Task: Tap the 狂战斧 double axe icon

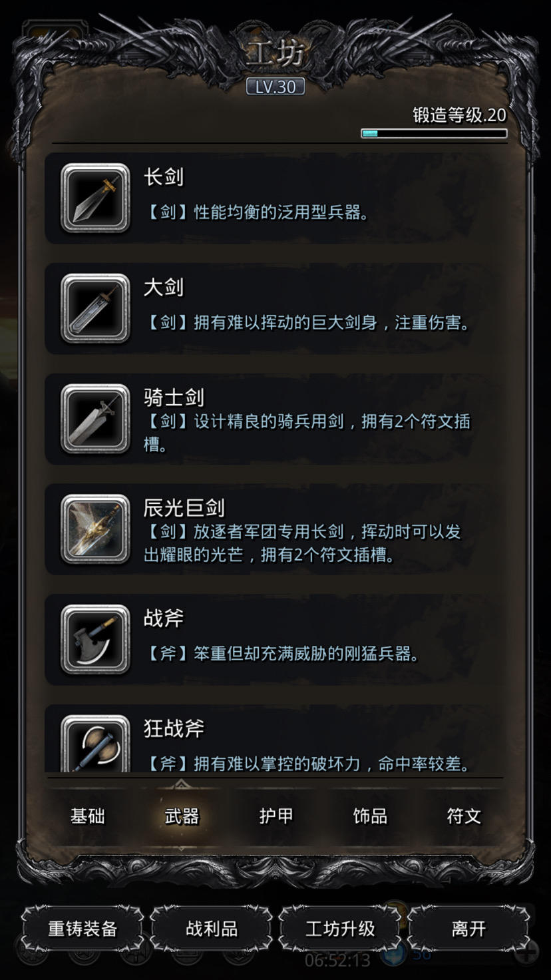Action: point(95,744)
